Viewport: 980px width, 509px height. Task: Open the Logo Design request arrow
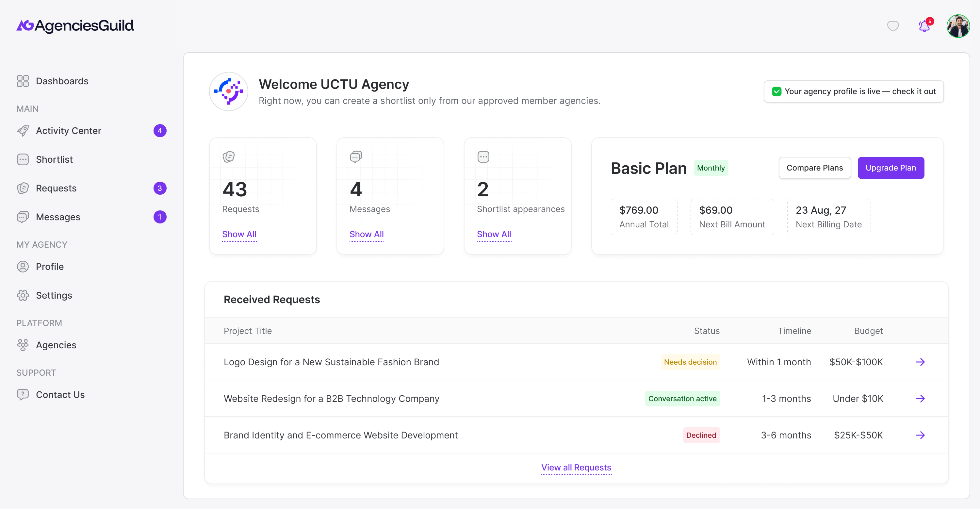(920, 362)
